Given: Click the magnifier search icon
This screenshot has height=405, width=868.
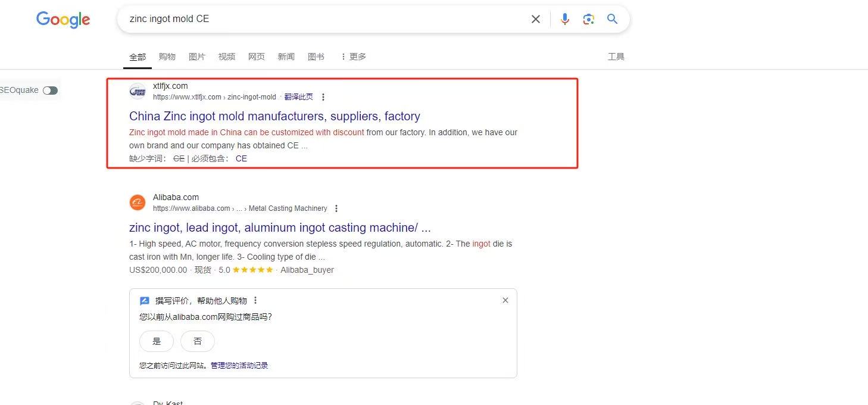Looking at the screenshot, I should pos(612,19).
